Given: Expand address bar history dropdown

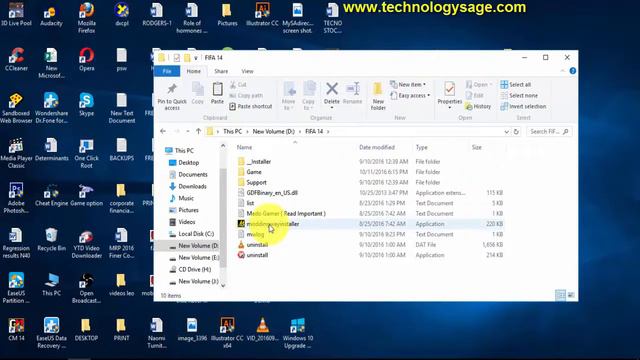Looking at the screenshot, I should [507, 131].
